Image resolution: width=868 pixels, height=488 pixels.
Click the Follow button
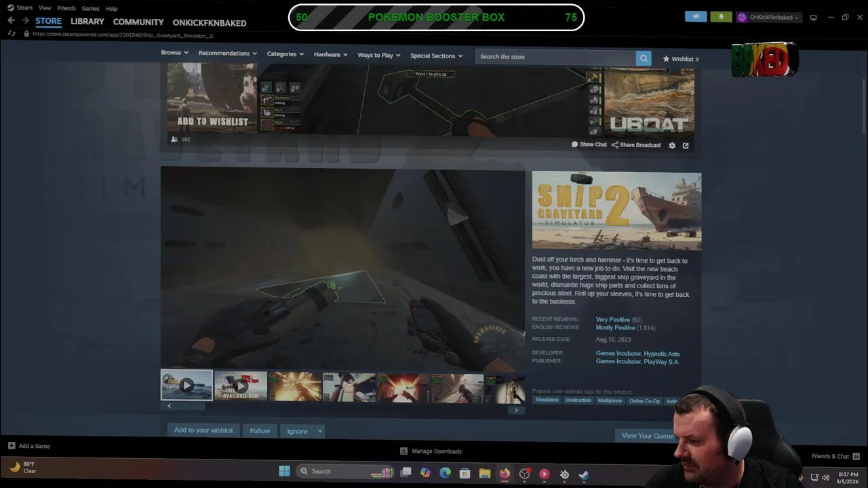260,431
